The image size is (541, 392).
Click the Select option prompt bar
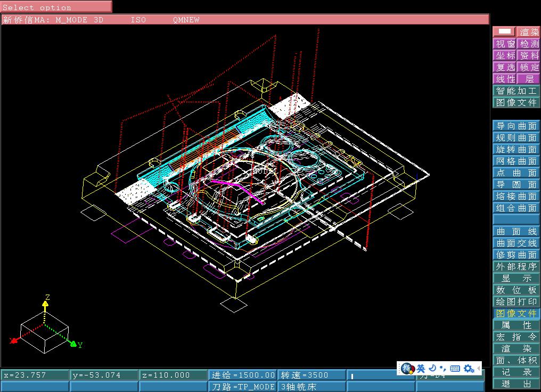click(x=56, y=7)
